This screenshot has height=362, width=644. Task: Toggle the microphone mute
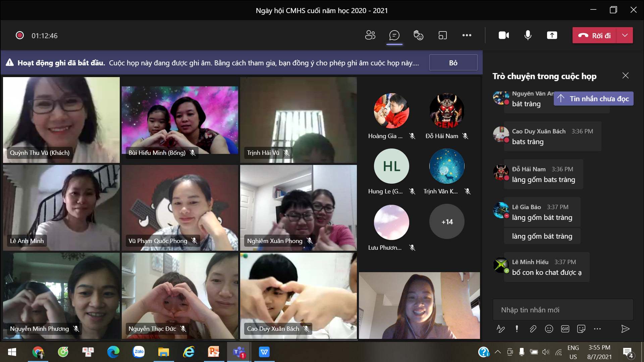click(x=528, y=35)
